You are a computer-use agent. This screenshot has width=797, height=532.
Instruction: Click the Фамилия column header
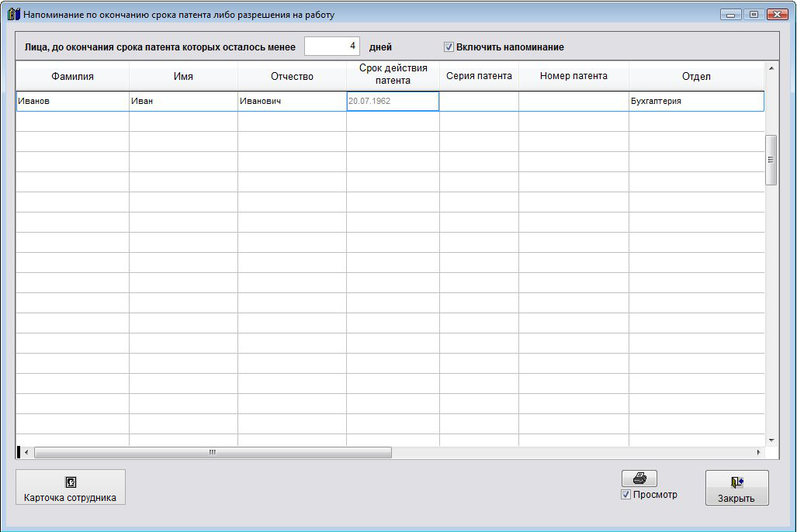pyautogui.click(x=73, y=76)
